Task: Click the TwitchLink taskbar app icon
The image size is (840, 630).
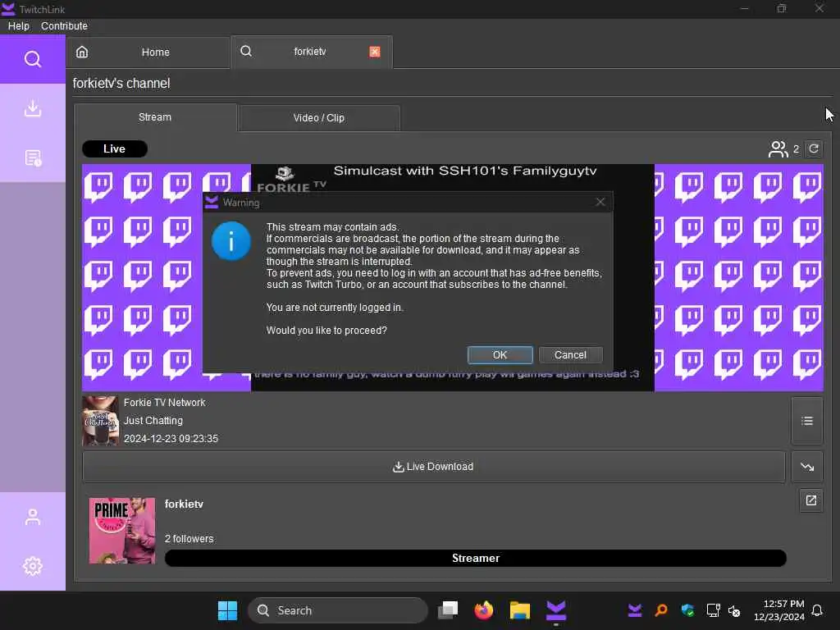Action: 556,610
